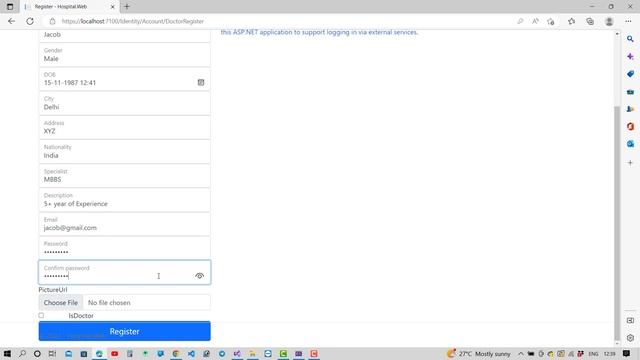Open the DOB calendar picker icon
The image size is (640, 360).
pos(201,82)
